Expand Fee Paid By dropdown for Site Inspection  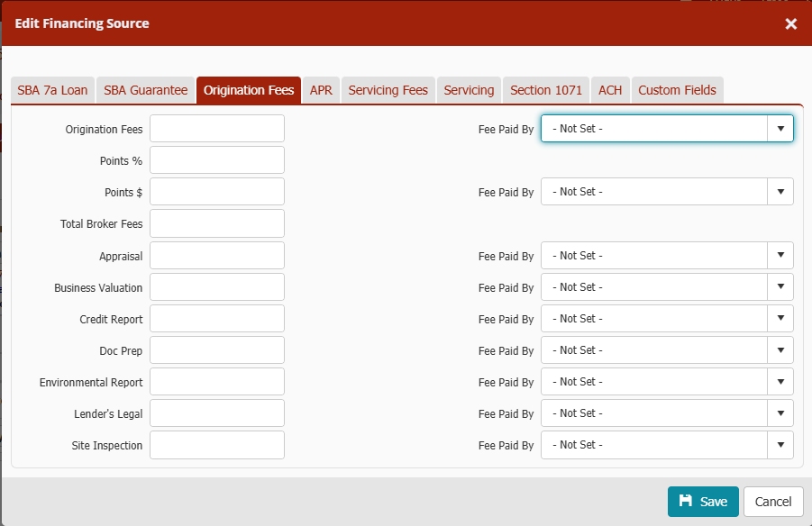click(667, 445)
